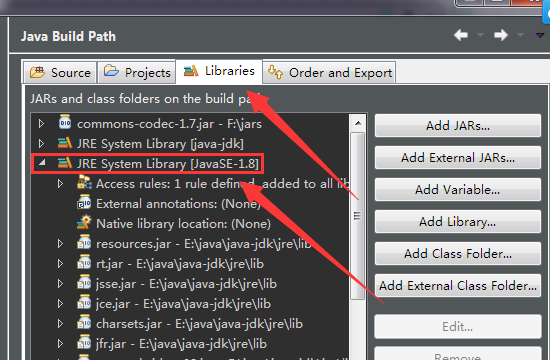
Task: Expand jsse.jar node
Action: click(60, 284)
